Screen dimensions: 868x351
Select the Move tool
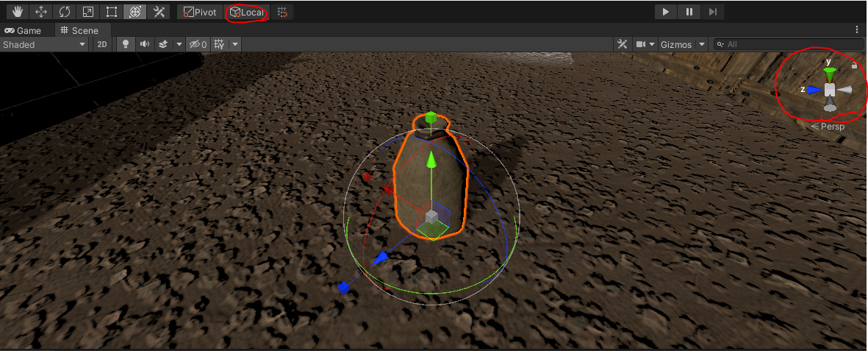(x=41, y=12)
